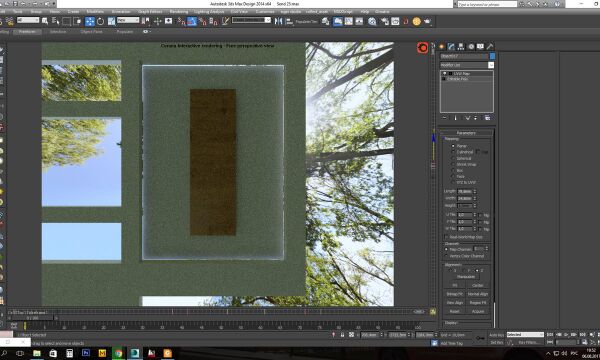600x360 pixels.
Task: Click the Align tool icon
Action: pos(289,21)
